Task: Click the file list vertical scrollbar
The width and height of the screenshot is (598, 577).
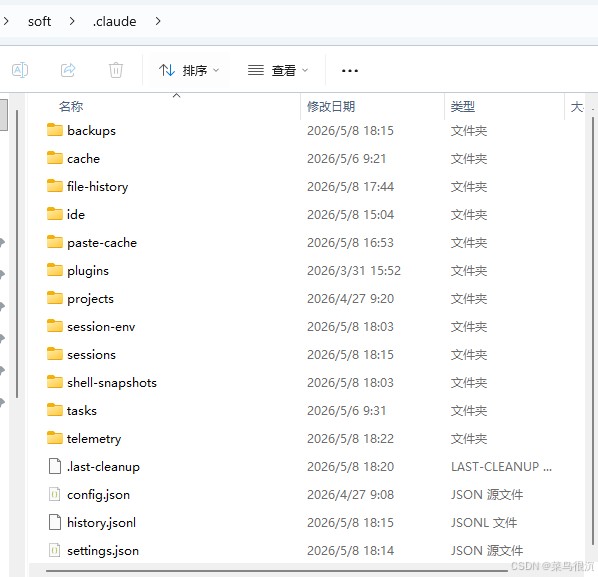Action: coord(592,330)
